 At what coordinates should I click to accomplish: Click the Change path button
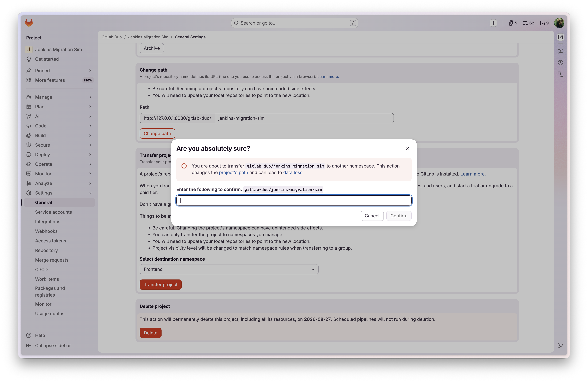click(157, 133)
